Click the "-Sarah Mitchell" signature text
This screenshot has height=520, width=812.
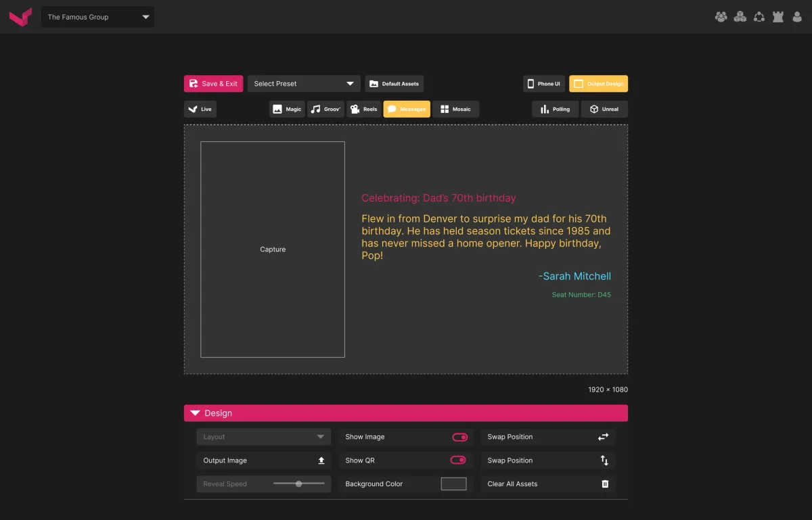574,276
